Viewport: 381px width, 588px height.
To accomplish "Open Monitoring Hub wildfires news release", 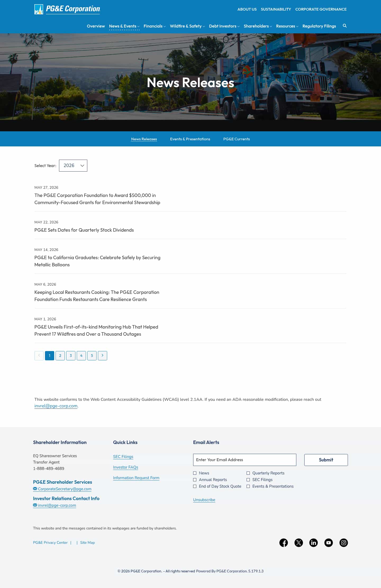I will 96,330.
